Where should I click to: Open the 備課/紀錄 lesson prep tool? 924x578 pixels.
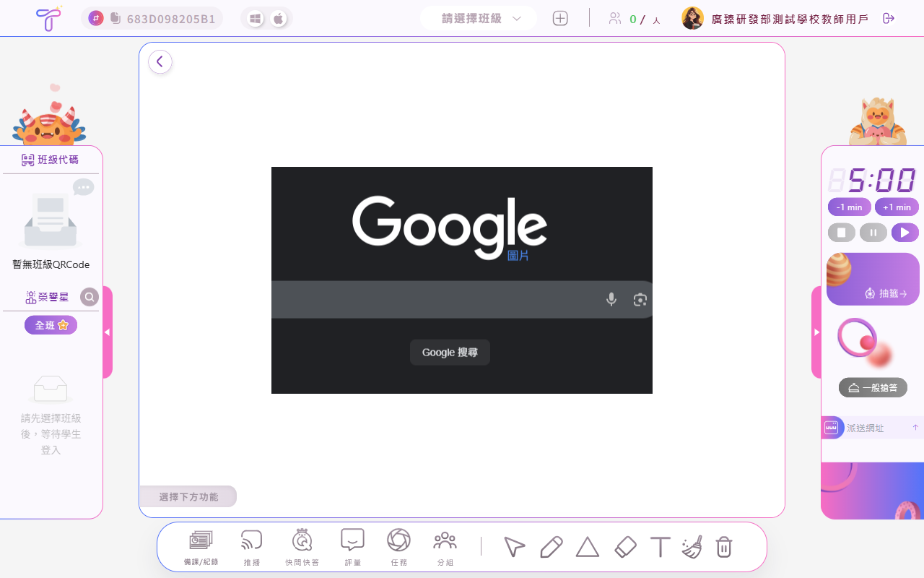tap(201, 548)
